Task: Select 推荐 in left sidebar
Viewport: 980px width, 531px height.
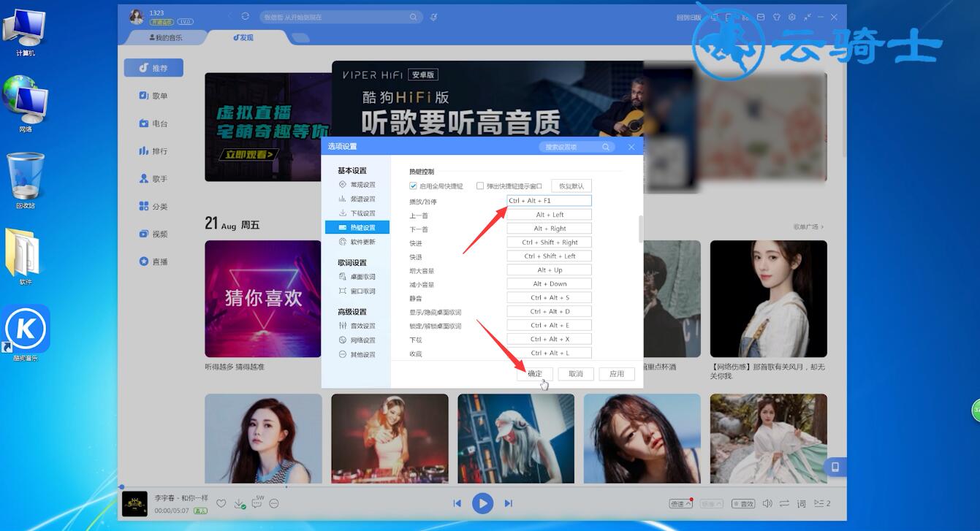Action: (x=153, y=68)
